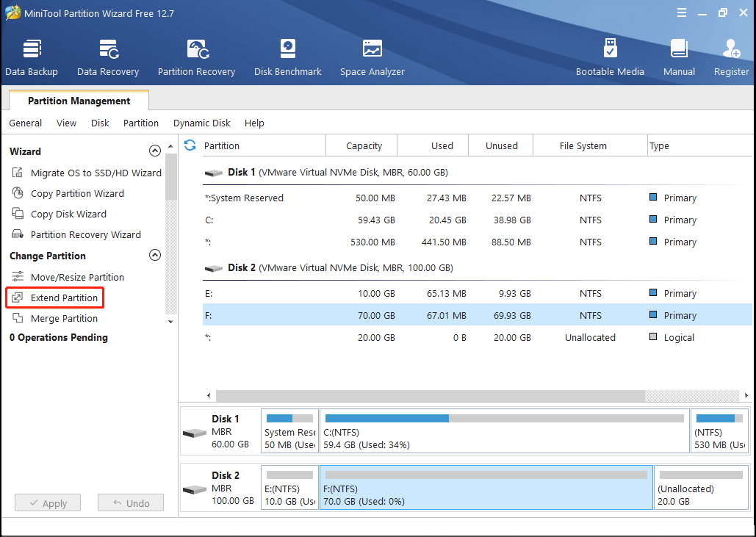Select F:(NTFS) block in disk map
Image resolution: width=756 pixels, height=537 pixels.
coord(486,487)
